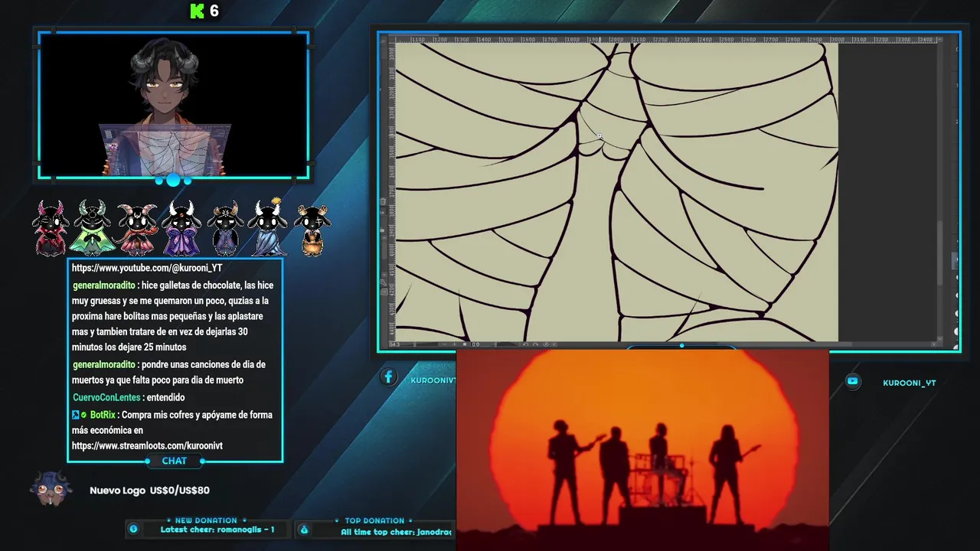Click the zoom out minus button below the canvas
Viewport: 980px width, 551px height.
coord(445,344)
